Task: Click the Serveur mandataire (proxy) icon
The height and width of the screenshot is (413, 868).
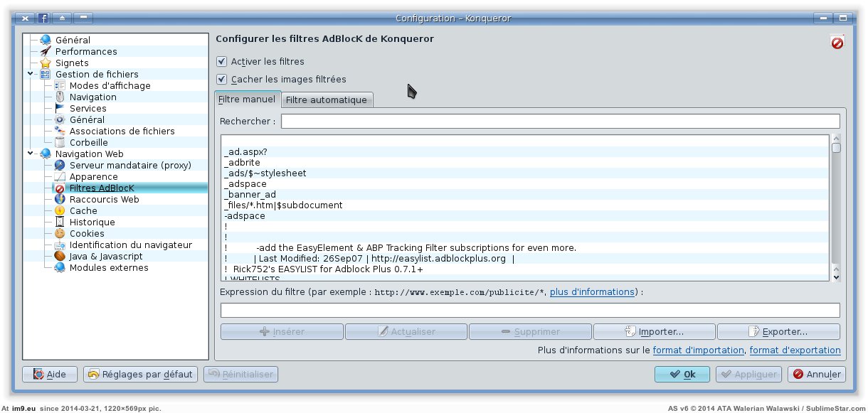Action: coord(60,166)
